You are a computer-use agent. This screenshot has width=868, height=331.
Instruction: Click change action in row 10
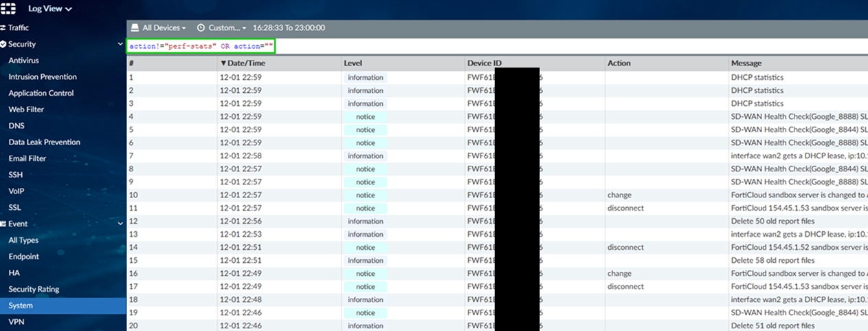click(619, 195)
